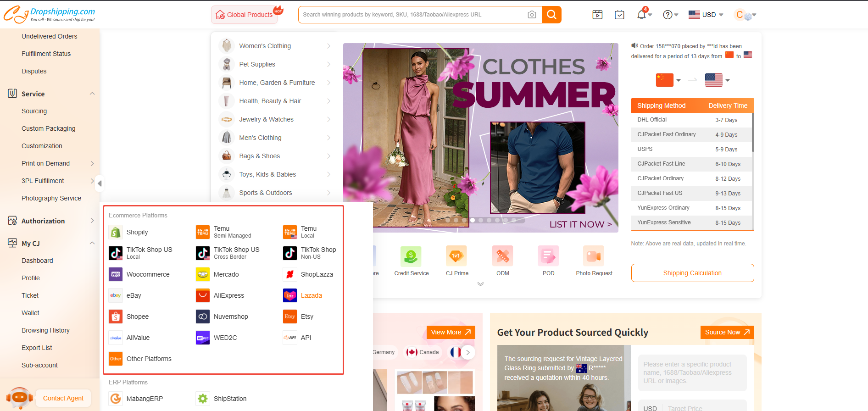This screenshot has height=411, width=868.
Task: Click the camera image search icon
Action: pyautogui.click(x=532, y=15)
